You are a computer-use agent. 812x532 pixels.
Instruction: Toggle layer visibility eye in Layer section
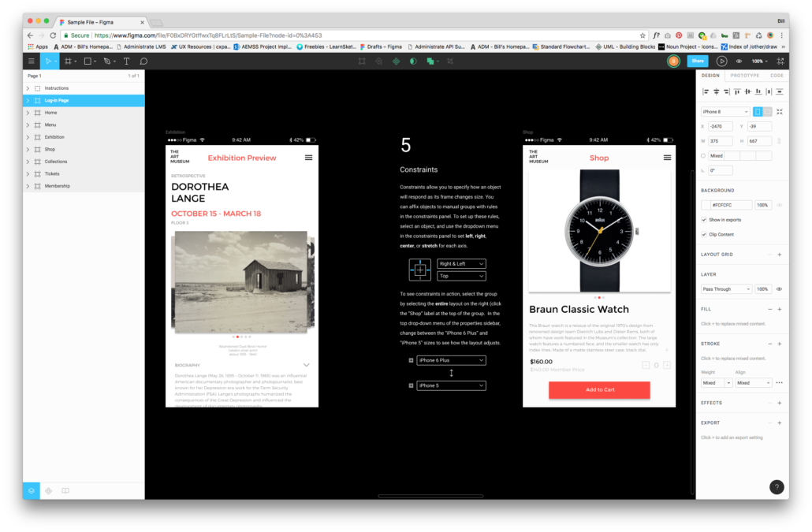click(x=779, y=289)
